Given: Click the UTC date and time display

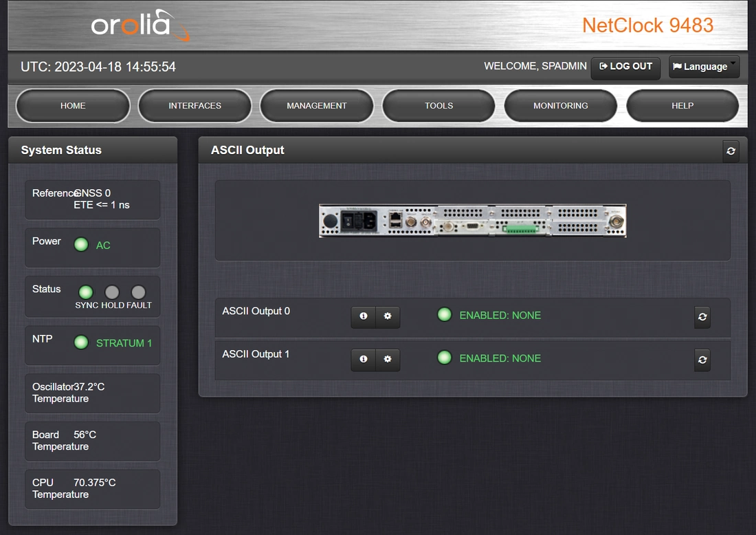Looking at the screenshot, I should pos(98,67).
